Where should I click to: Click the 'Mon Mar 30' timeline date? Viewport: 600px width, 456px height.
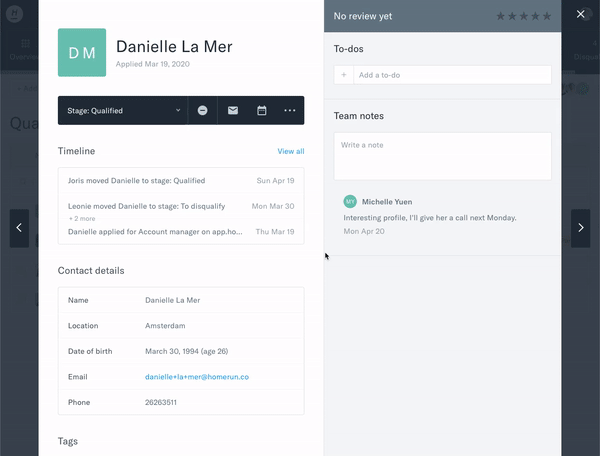(x=273, y=206)
